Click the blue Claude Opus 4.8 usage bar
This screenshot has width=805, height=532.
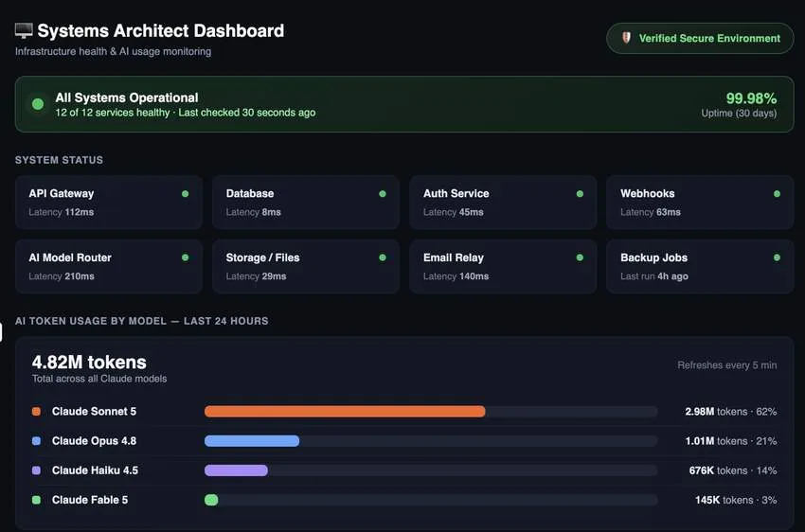point(252,441)
